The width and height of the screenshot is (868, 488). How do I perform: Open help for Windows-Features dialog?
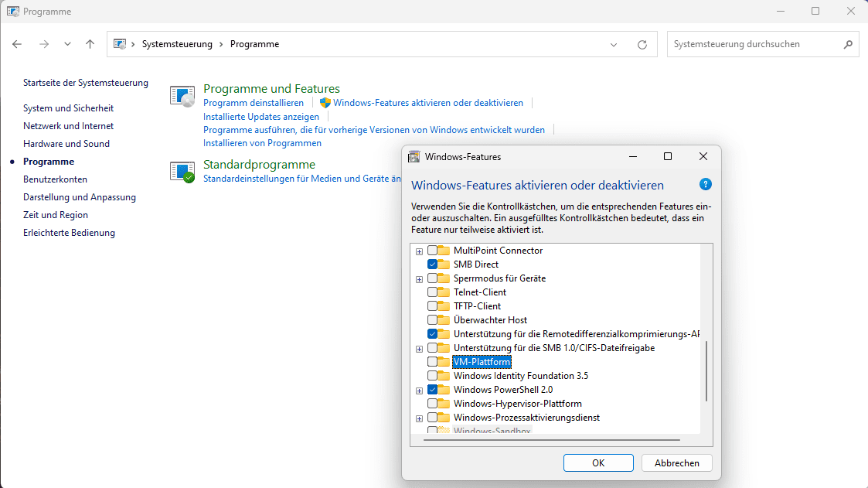click(x=705, y=185)
